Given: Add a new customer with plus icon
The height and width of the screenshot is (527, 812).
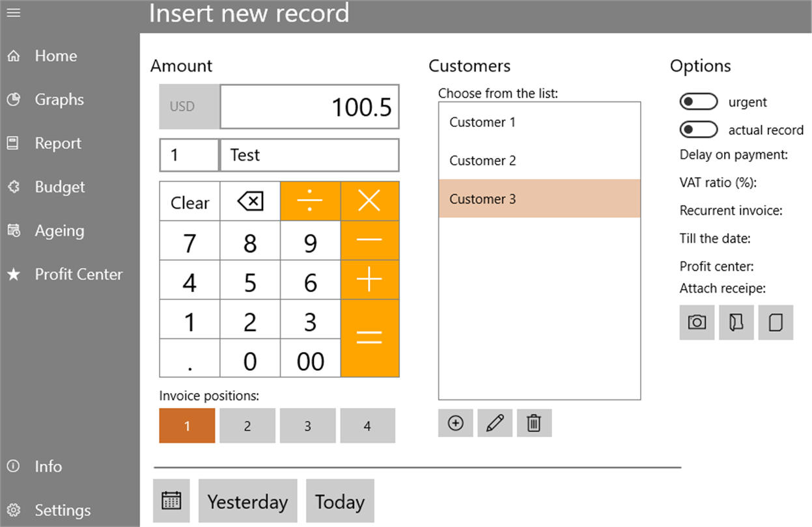Looking at the screenshot, I should (456, 424).
